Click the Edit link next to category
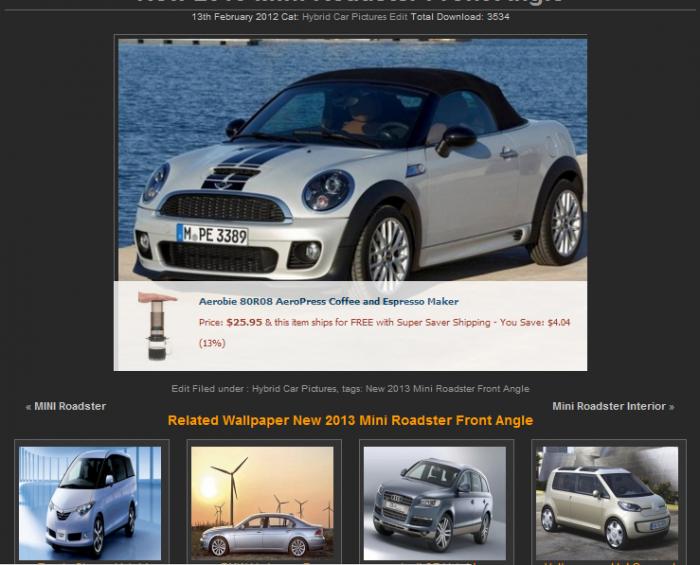This screenshot has width=700, height=565. 398,17
